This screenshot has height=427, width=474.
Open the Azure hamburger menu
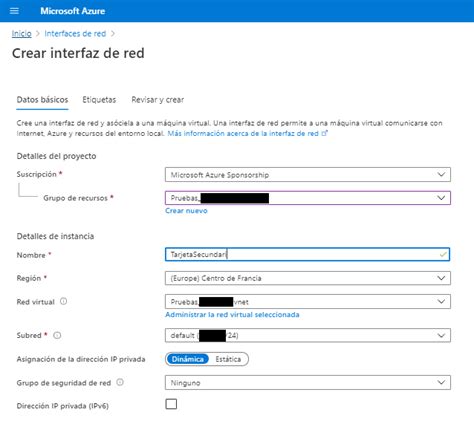pos(14,11)
